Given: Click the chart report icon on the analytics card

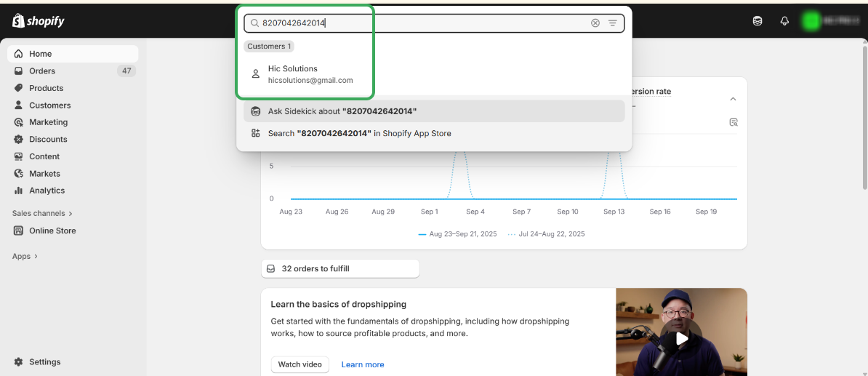Looking at the screenshot, I should (734, 122).
